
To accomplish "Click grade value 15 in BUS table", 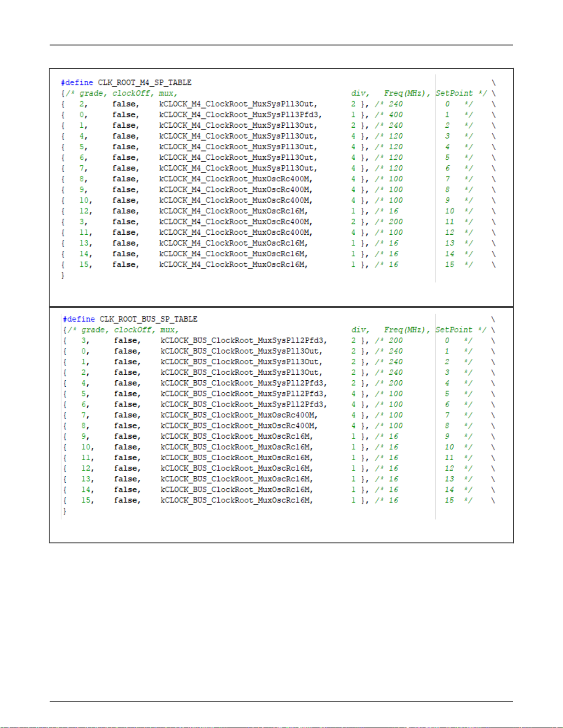I will click(86, 501).
